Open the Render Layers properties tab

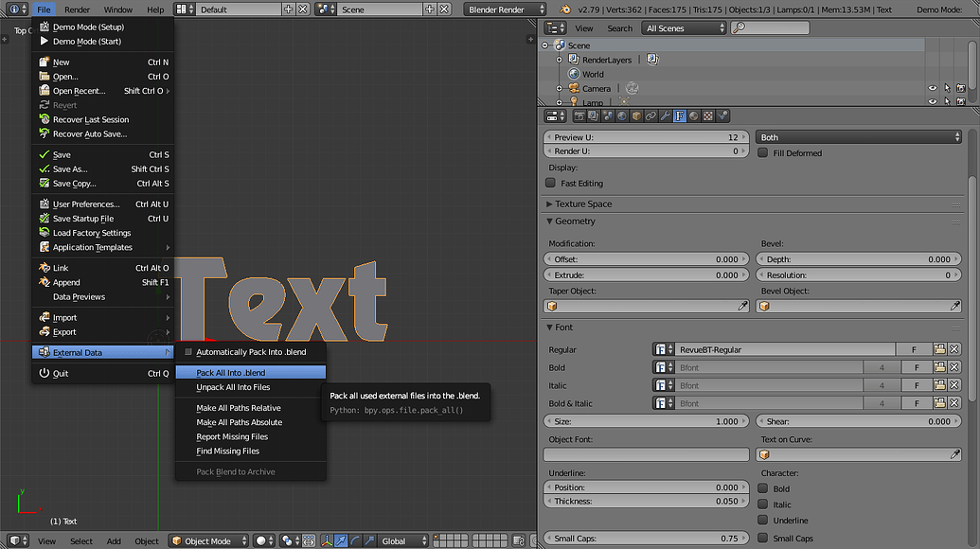(593, 116)
